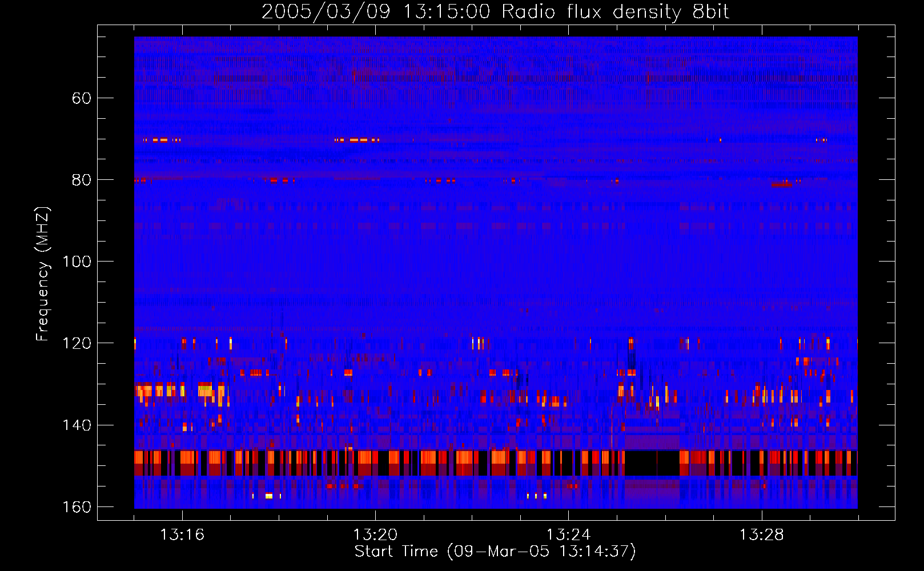The image size is (924, 571).
Task: Click the 60 frequency tick label
Action: [x=82, y=98]
